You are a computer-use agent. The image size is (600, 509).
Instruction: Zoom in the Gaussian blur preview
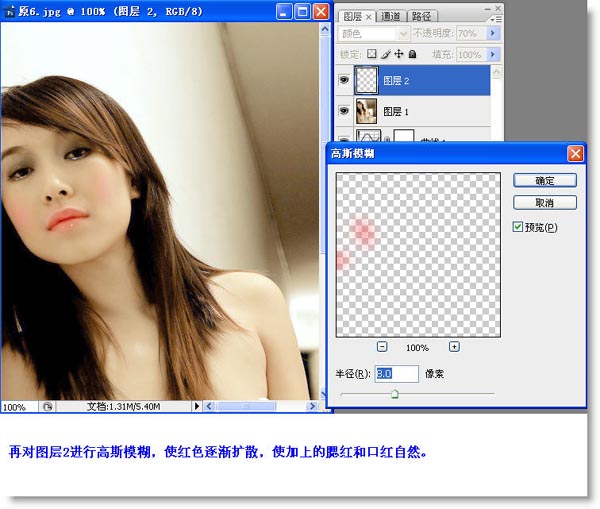pyautogui.click(x=454, y=346)
